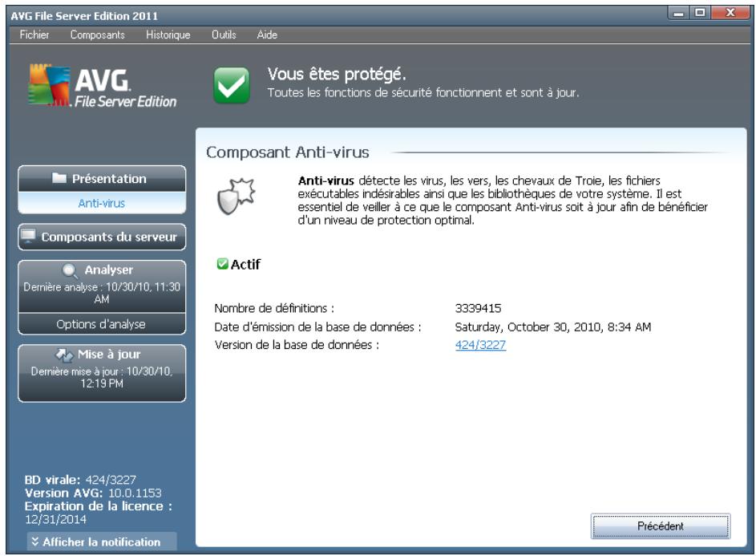Open the Outils menu

click(224, 34)
